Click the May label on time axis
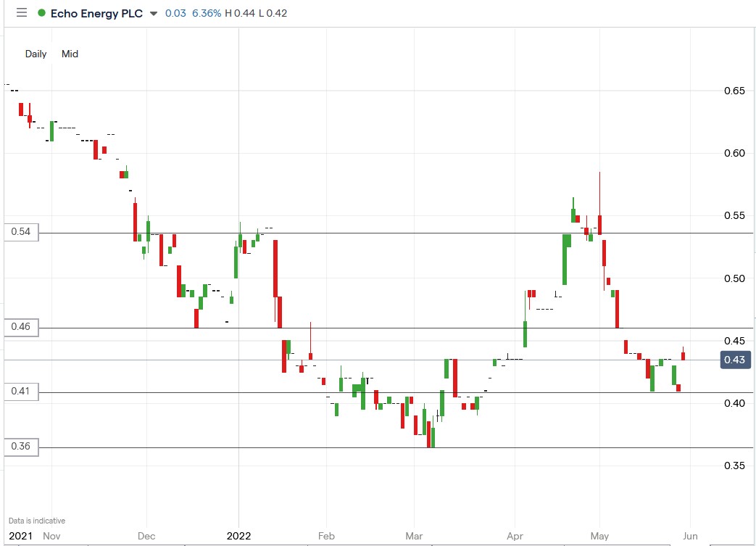Screen dimensions: 756x546 599,536
